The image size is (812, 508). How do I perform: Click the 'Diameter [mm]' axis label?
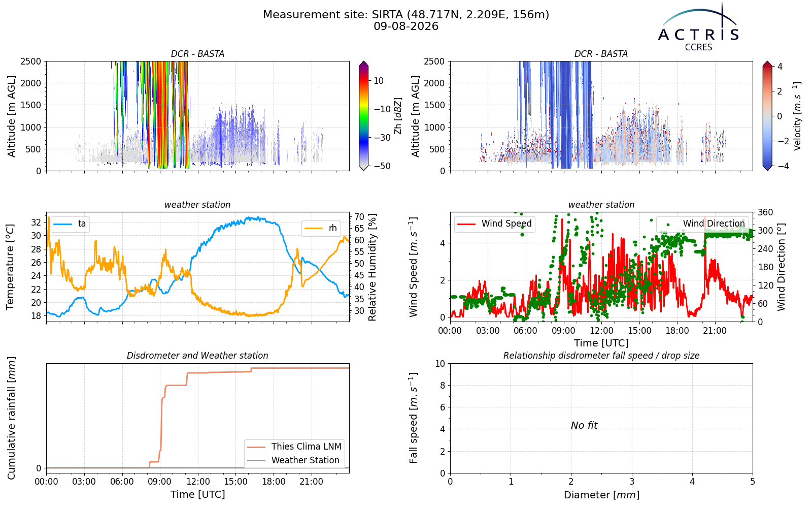point(601,495)
